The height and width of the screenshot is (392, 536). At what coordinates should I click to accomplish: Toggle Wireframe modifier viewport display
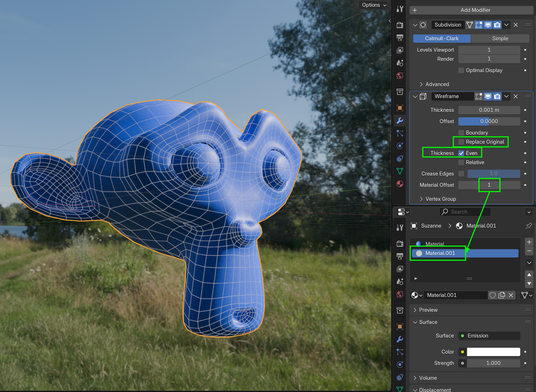[488, 96]
